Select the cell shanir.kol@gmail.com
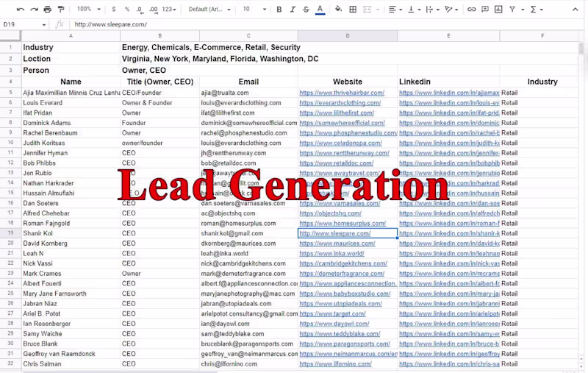 click(x=248, y=233)
